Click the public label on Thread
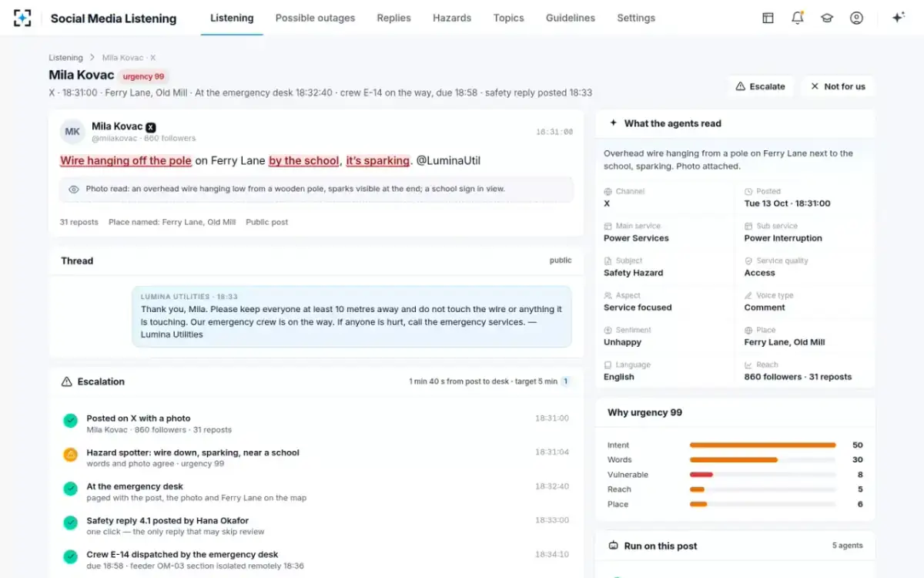This screenshot has height=578, width=924. (x=561, y=260)
